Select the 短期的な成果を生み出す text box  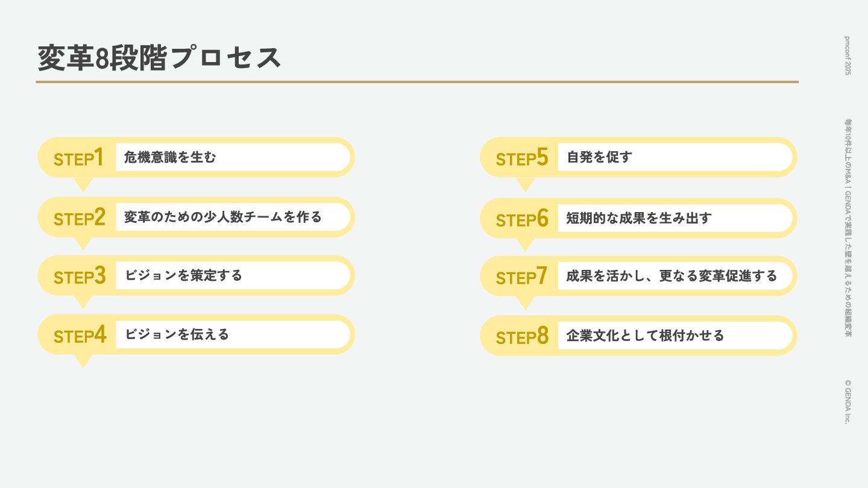[675, 218]
